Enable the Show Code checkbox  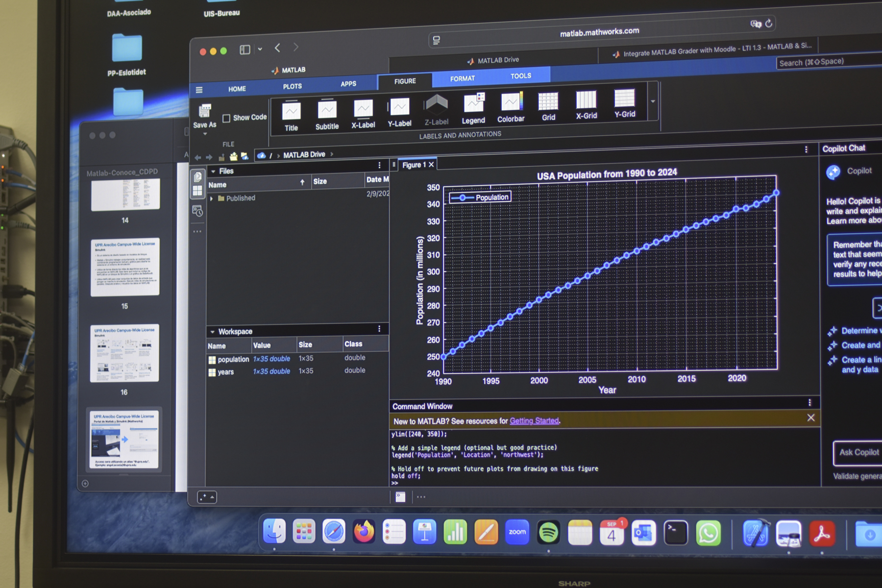tap(226, 118)
